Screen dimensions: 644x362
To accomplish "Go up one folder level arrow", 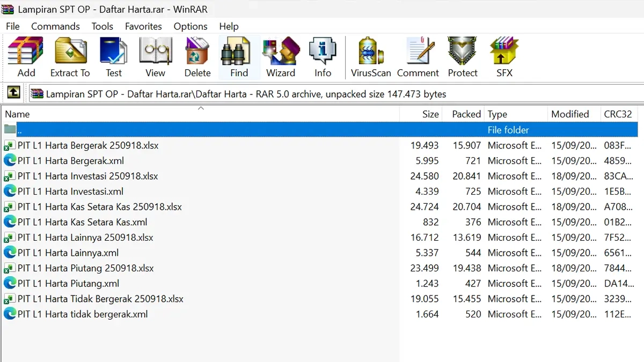I will [x=13, y=93].
